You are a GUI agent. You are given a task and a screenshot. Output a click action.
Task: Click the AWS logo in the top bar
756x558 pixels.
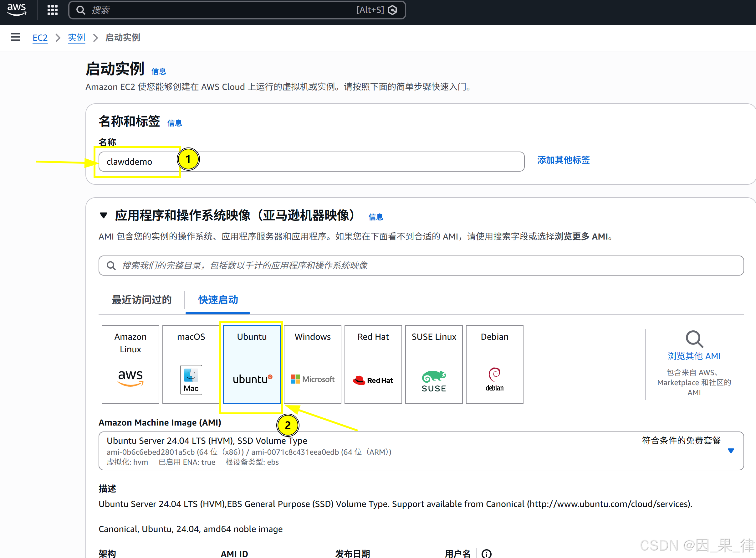pos(16,10)
